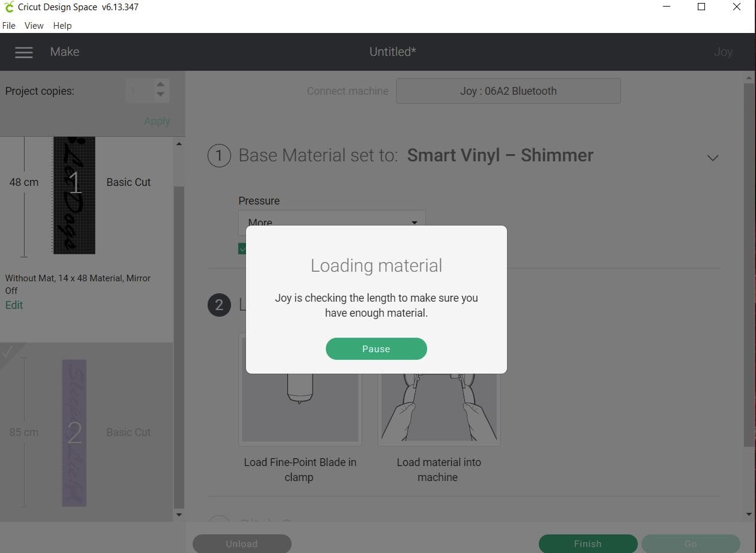The image size is (756, 553).
Task: Select mat 1 thumbnail preview
Action: point(74,194)
